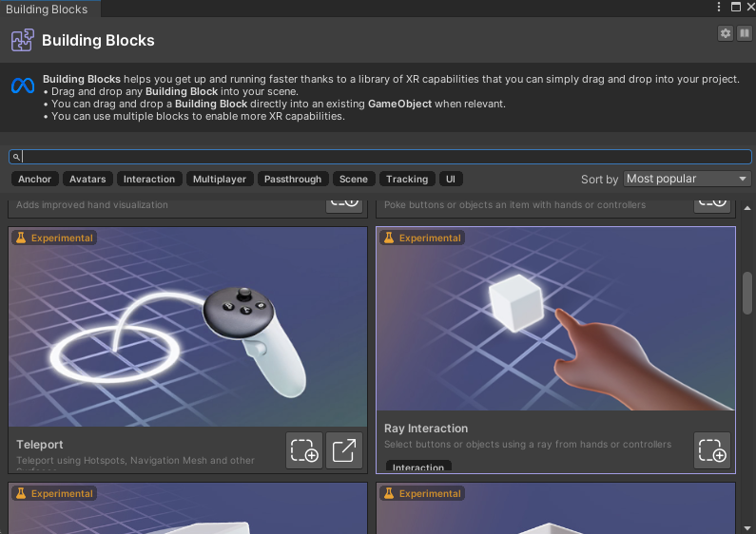Select the Building Blocks window tab
This screenshot has height=534, width=756.
(47, 9)
